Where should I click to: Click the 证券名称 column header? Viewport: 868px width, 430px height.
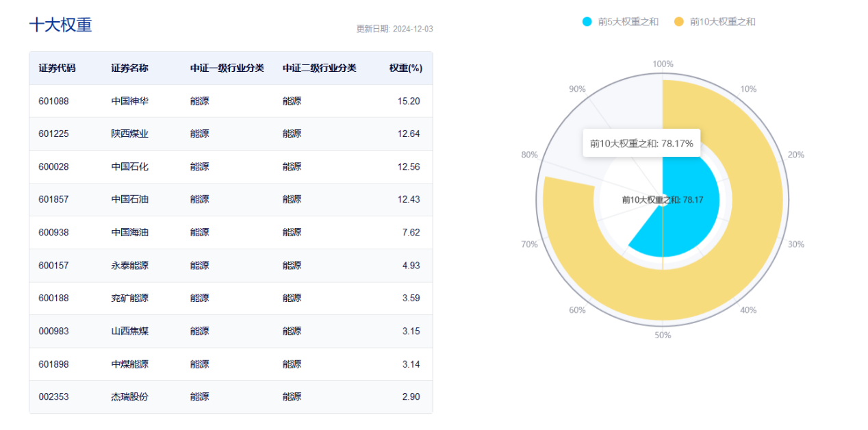click(129, 68)
